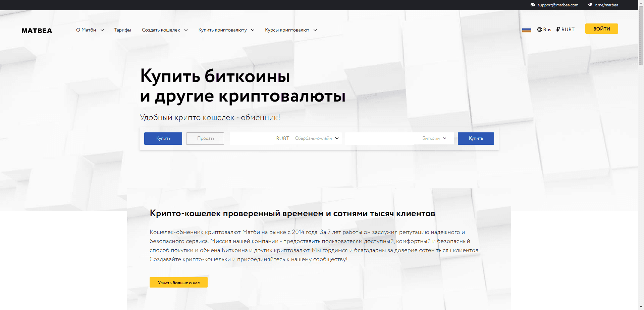Click the Telegram paper plane icon
This screenshot has height=310, width=644.
coord(590,5)
